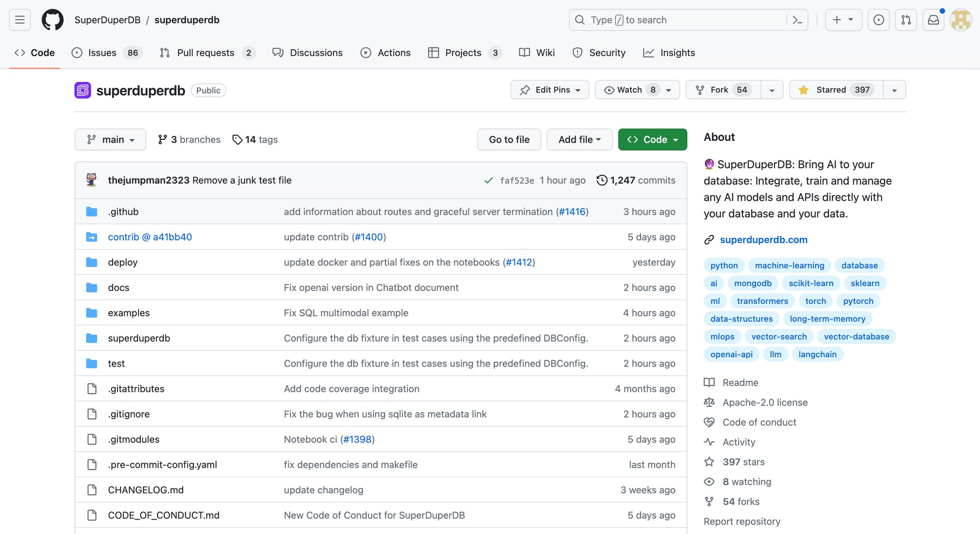Open the 3 branches link
The height and width of the screenshot is (534, 980).
pos(189,139)
